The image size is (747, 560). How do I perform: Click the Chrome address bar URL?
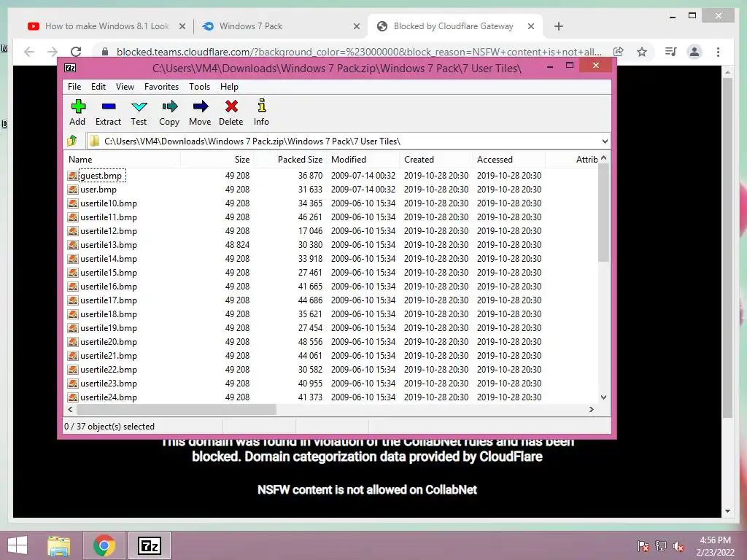point(359,52)
